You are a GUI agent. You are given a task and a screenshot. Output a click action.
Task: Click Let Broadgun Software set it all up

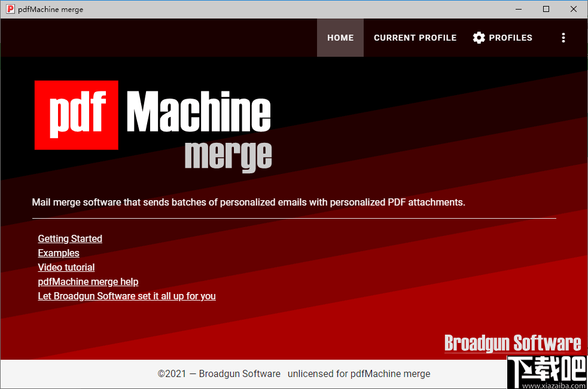[x=127, y=296]
